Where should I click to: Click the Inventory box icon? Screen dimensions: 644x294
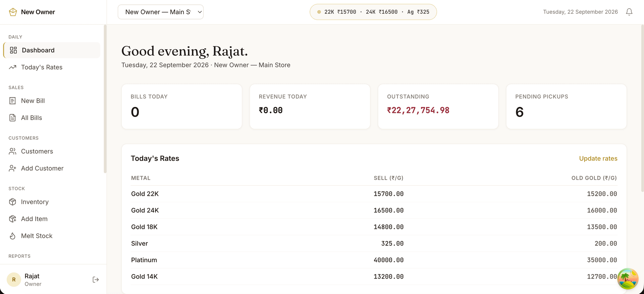[13, 202]
